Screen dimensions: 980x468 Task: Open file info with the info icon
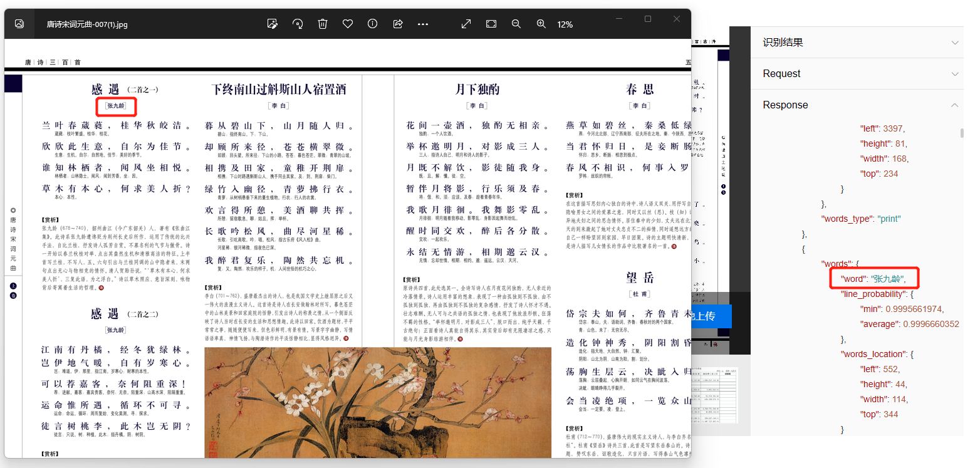click(373, 24)
